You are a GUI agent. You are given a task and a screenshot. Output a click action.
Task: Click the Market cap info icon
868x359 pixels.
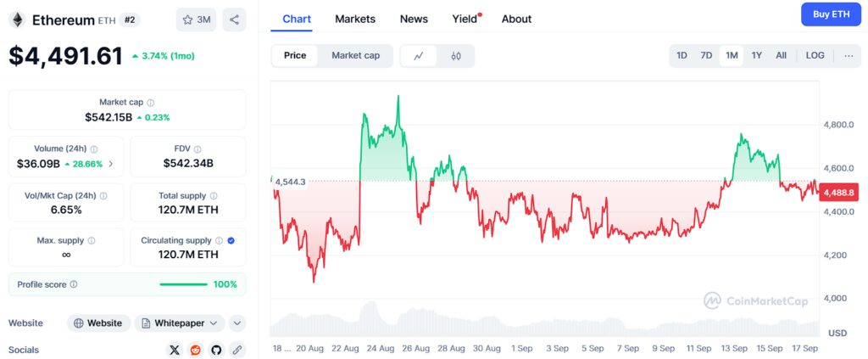point(151,103)
